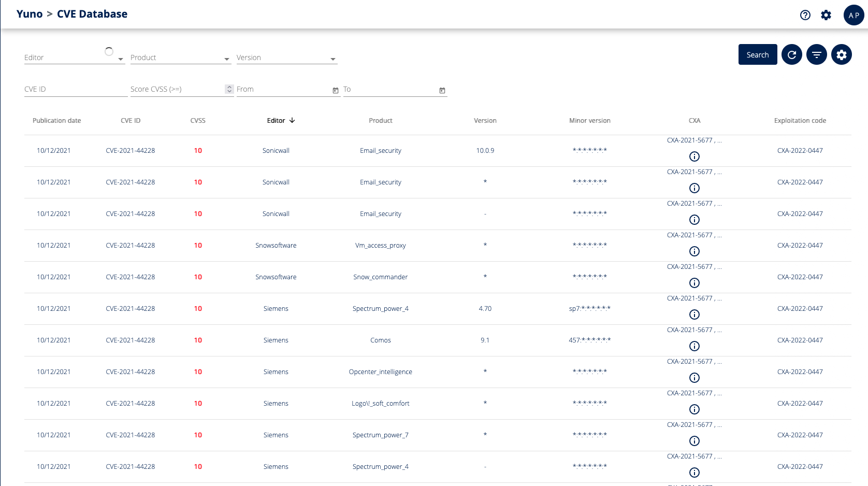Click the Score CVSS stepper arrows
Screen dimensions: 868x486
point(229,89)
